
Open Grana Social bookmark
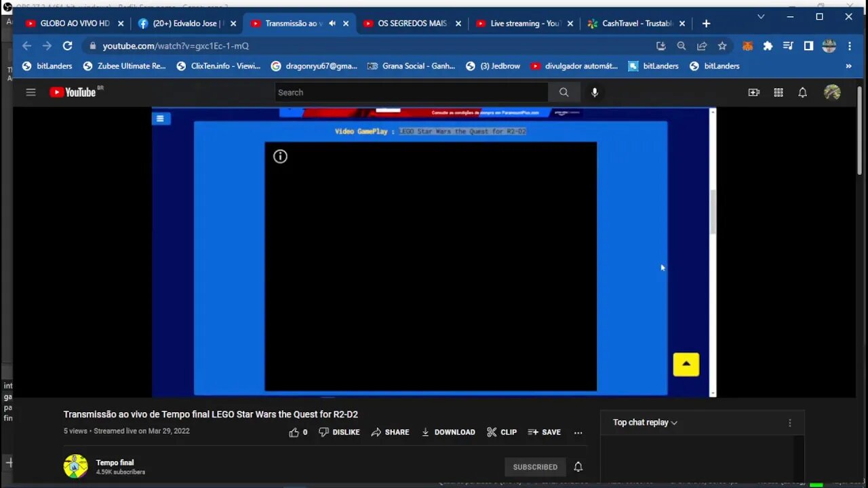(411, 66)
